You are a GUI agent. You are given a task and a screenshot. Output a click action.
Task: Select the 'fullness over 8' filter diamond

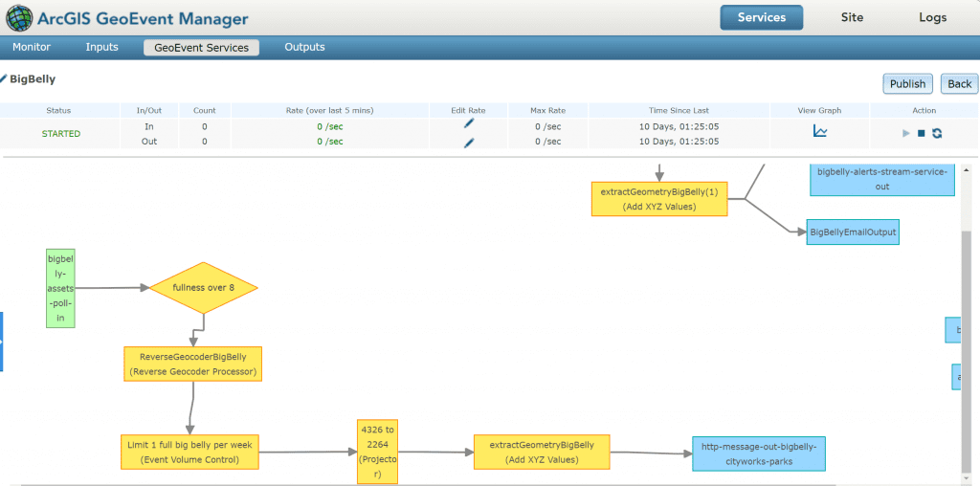(x=204, y=288)
